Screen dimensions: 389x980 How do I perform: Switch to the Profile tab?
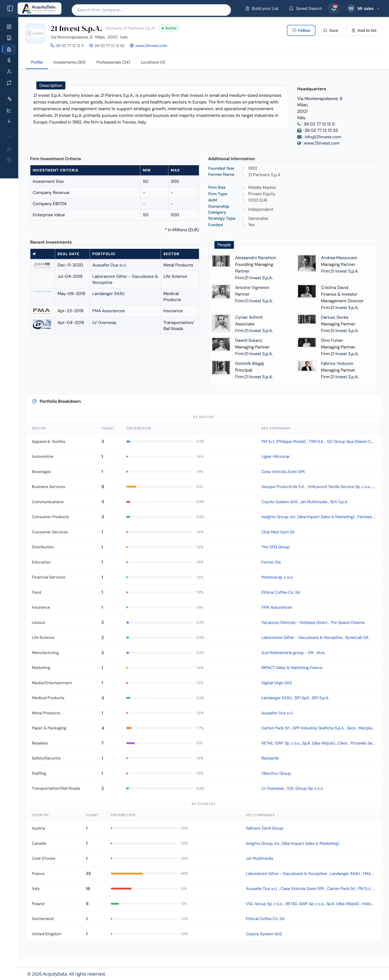(x=36, y=62)
